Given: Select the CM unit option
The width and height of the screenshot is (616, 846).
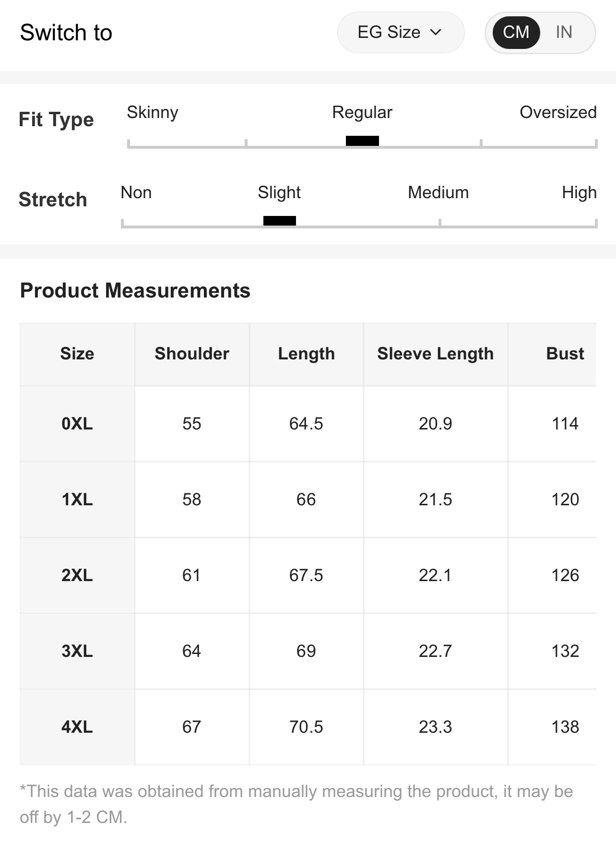Looking at the screenshot, I should 516,32.
